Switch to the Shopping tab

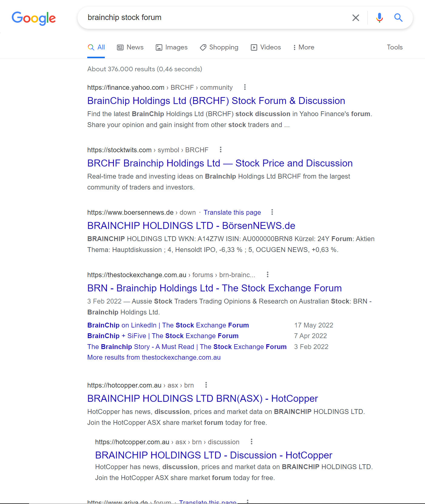pos(219,47)
